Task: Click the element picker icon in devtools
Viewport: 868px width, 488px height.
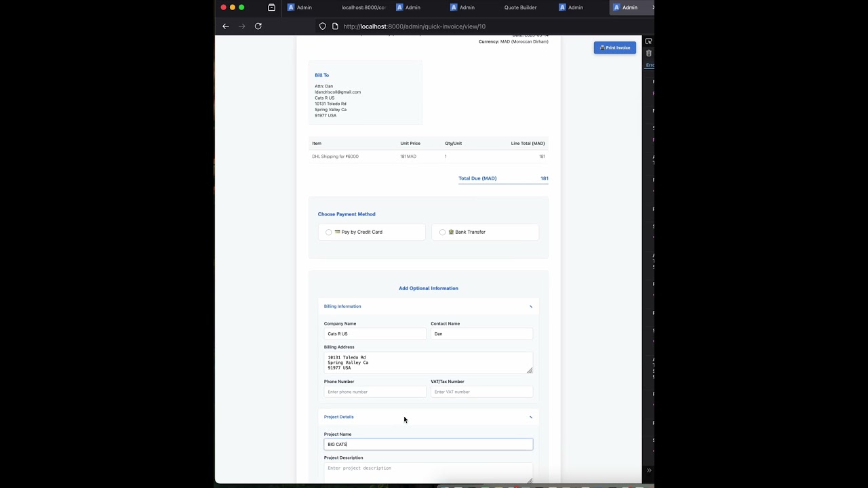Action: click(648, 41)
